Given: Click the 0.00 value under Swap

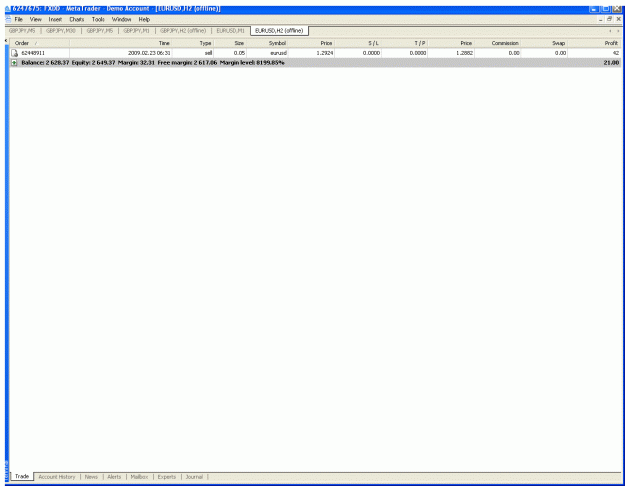Looking at the screenshot, I should [560, 53].
